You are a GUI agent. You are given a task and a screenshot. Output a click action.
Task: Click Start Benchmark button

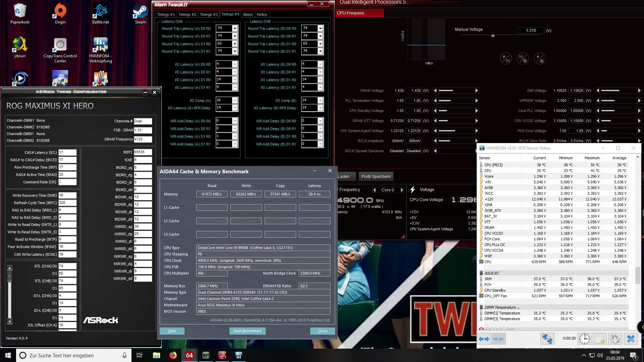pos(247,331)
